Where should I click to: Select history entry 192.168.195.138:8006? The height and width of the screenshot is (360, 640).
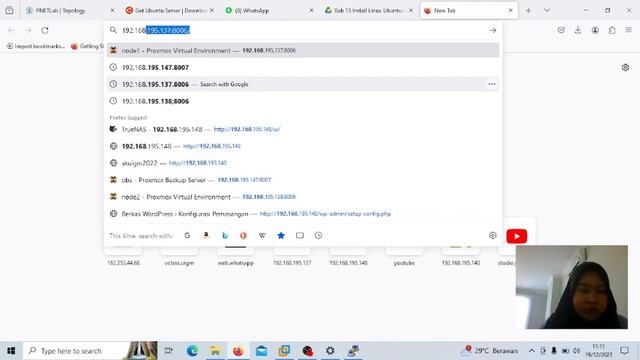pyautogui.click(x=303, y=101)
